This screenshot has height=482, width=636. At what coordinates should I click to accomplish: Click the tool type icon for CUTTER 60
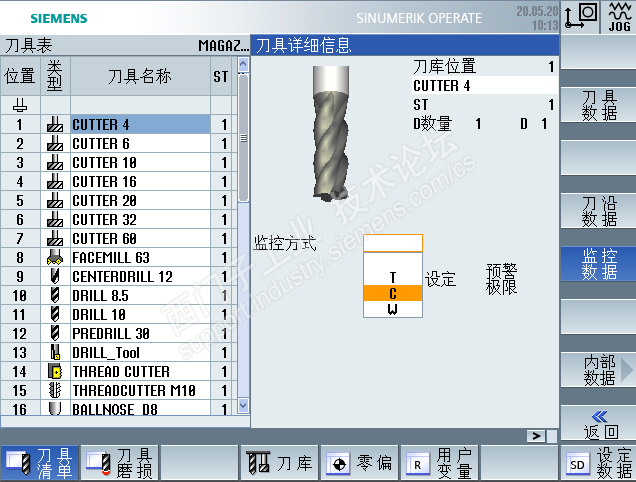55,238
